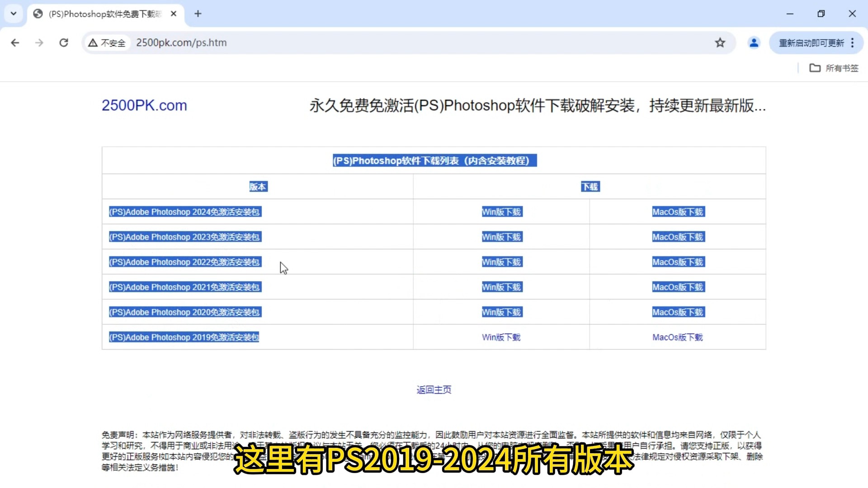Click MacOs版下载 for Photoshop 2022
This screenshot has height=488, width=868.
[678, 262]
